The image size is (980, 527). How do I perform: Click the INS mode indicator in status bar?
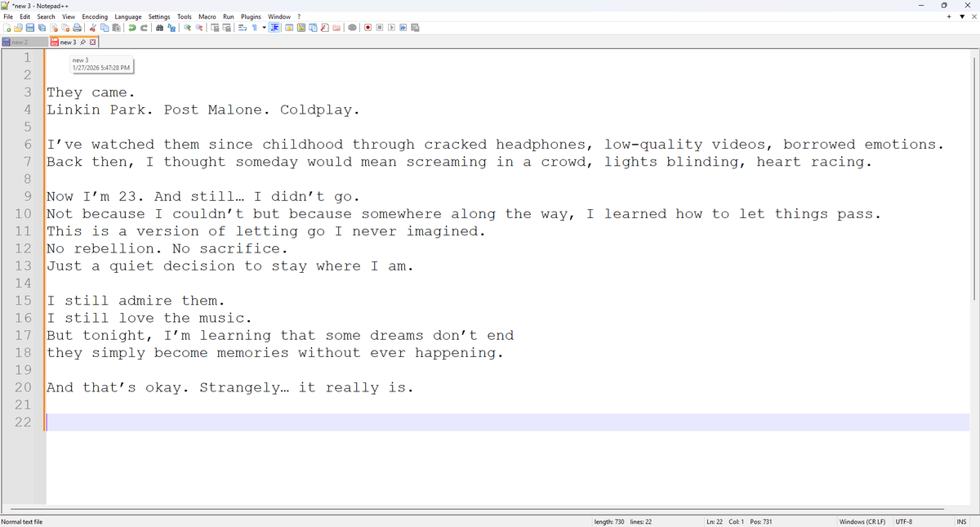pyautogui.click(x=961, y=521)
